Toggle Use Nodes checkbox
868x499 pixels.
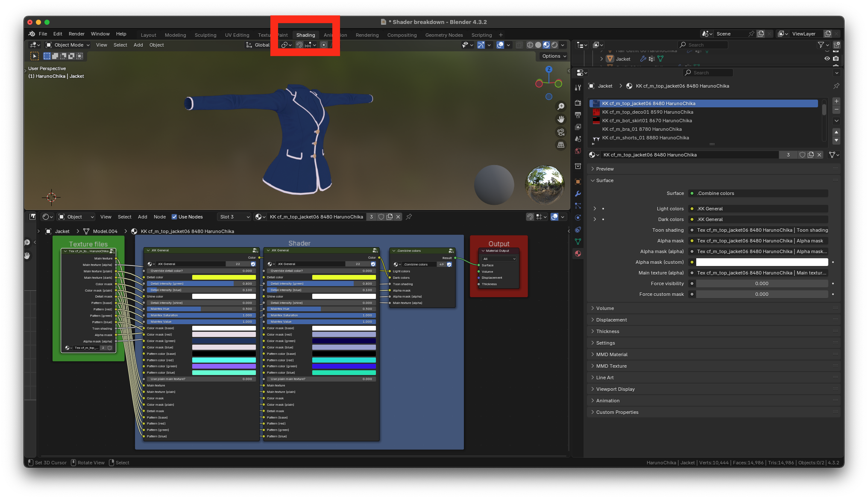(x=174, y=217)
